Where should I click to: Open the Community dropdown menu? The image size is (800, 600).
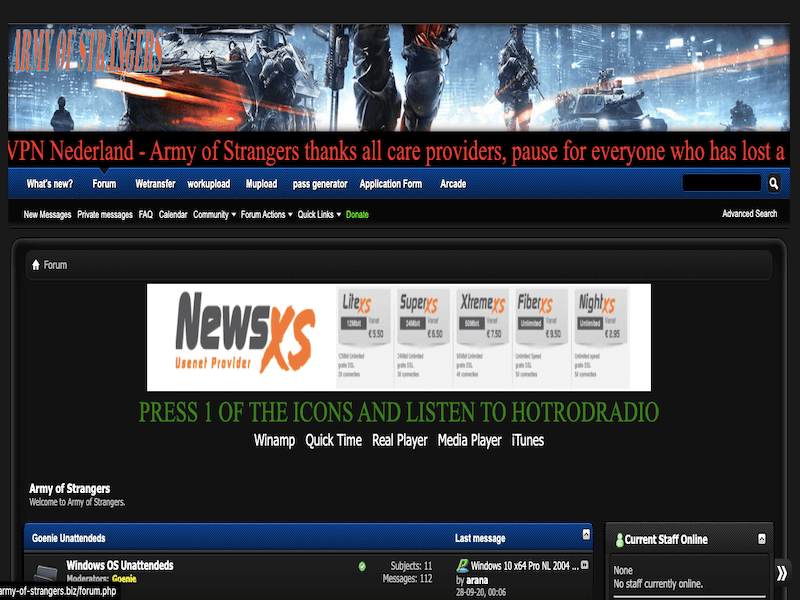click(214, 215)
